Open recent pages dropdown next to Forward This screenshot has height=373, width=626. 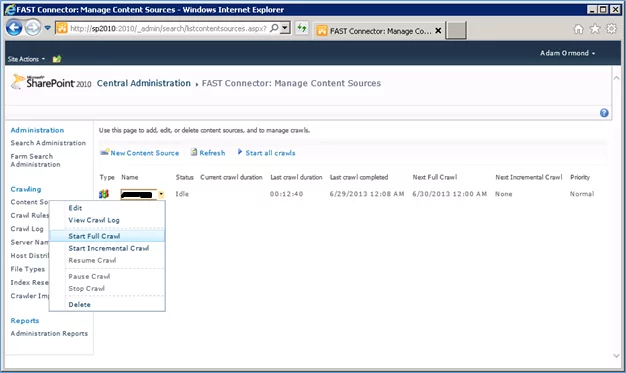coord(48,28)
